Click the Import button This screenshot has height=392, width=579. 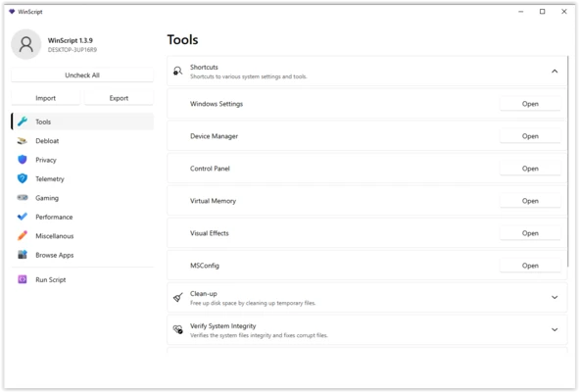(x=45, y=98)
